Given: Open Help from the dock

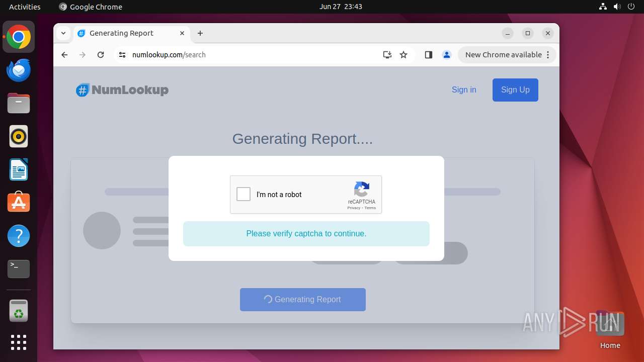Looking at the screenshot, I should point(19,236).
